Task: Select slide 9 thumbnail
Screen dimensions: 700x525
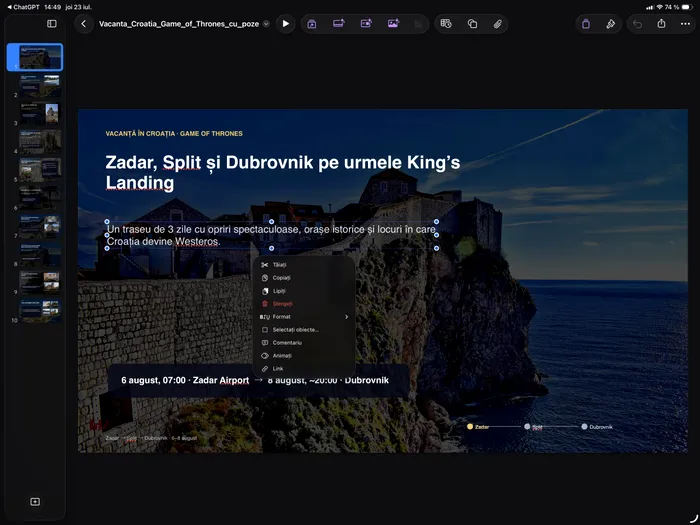Action: point(40,282)
